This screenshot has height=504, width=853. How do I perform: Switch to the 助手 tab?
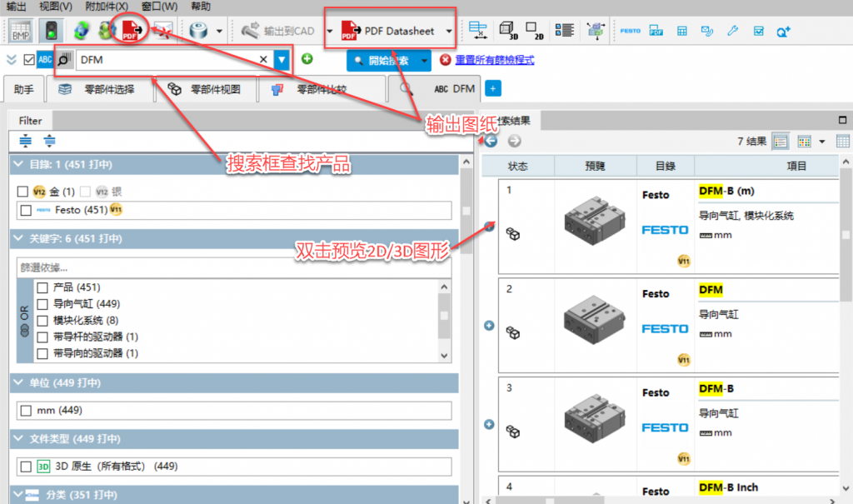click(24, 89)
